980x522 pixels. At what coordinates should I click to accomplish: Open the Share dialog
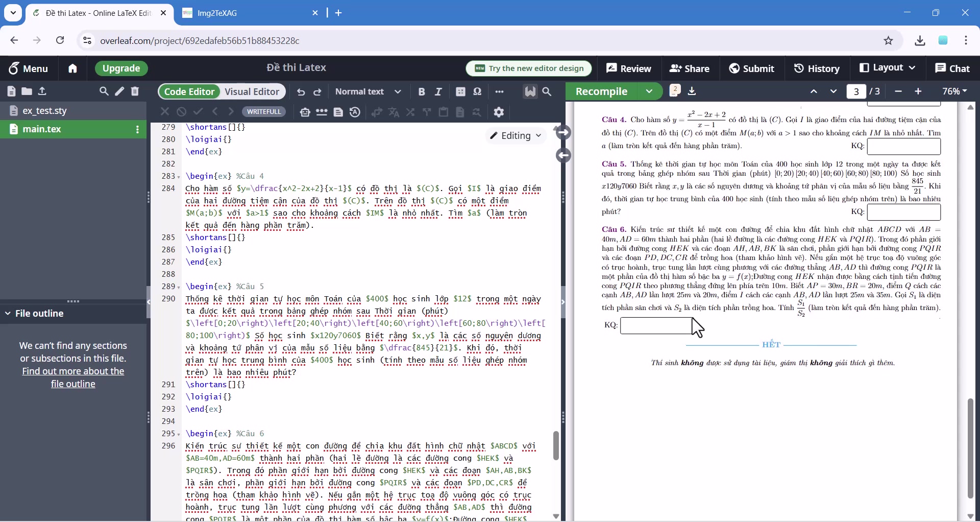690,68
